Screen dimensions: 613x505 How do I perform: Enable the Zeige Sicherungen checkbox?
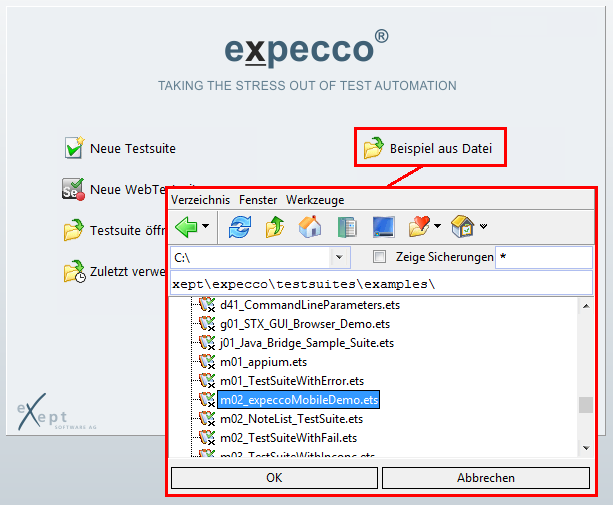pos(378,257)
